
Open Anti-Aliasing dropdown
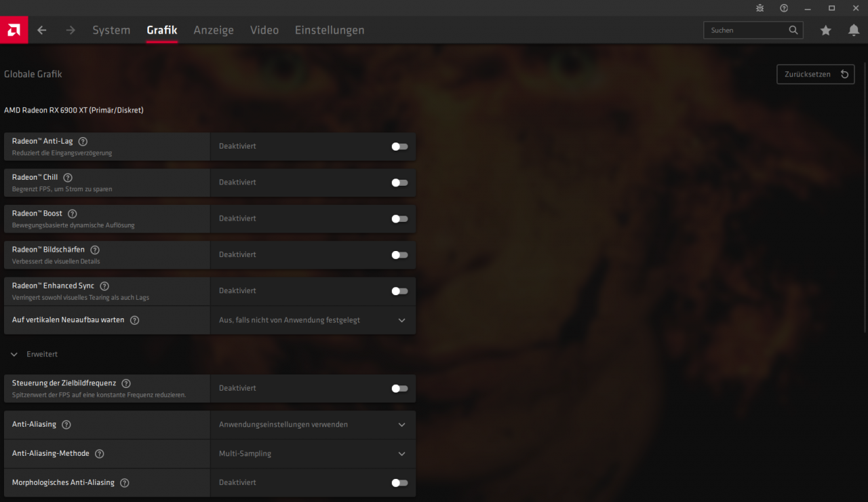coord(313,425)
